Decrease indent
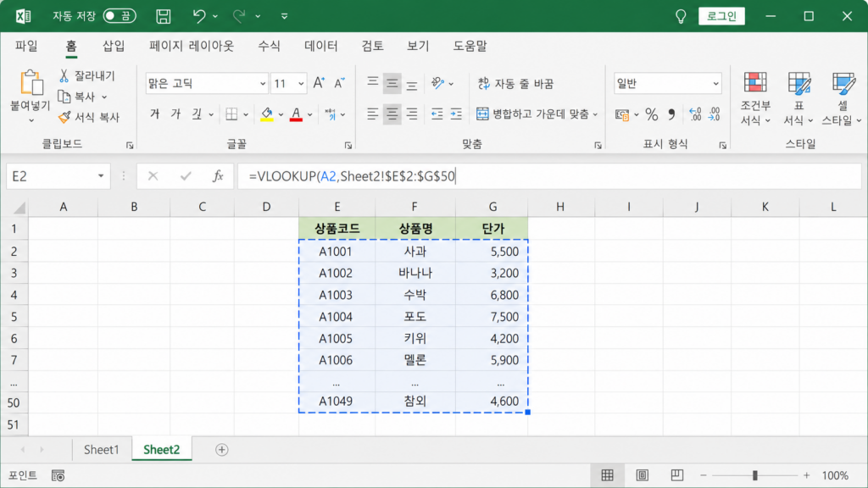 pyautogui.click(x=437, y=114)
